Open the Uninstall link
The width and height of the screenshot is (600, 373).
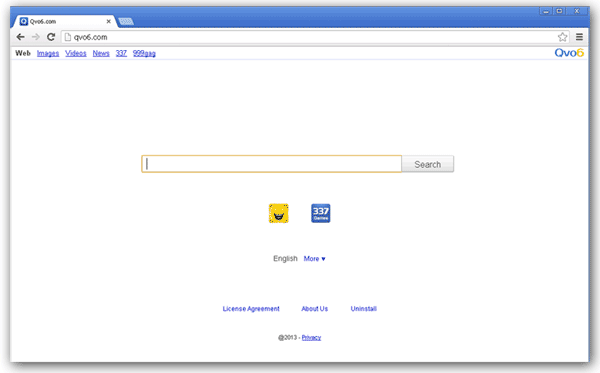pos(364,309)
